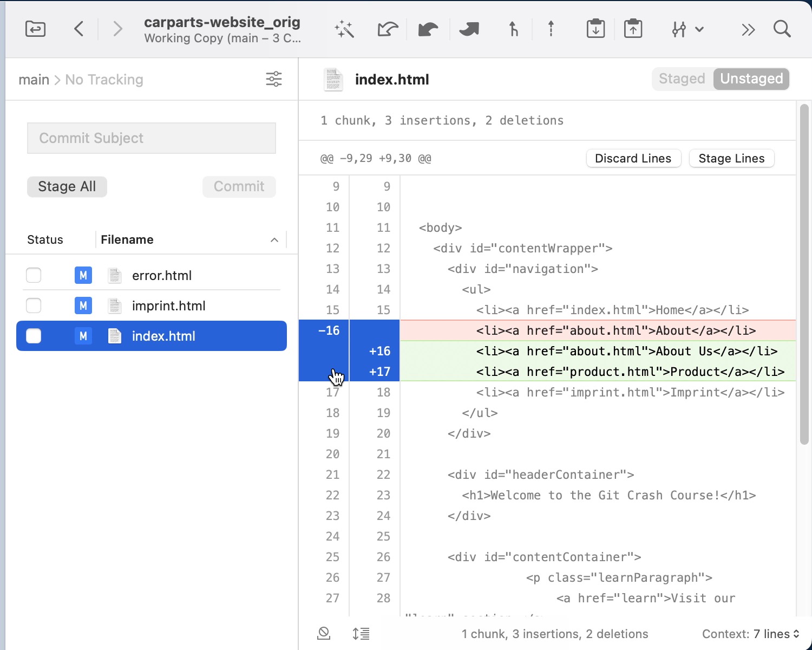Screen dimensions: 812x650
Task: Click the magic wand sparkle icon
Action: click(x=344, y=29)
